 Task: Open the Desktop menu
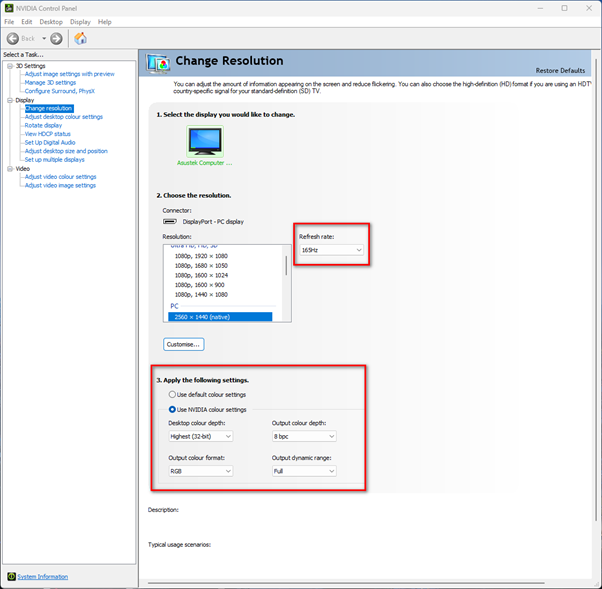pos(50,21)
